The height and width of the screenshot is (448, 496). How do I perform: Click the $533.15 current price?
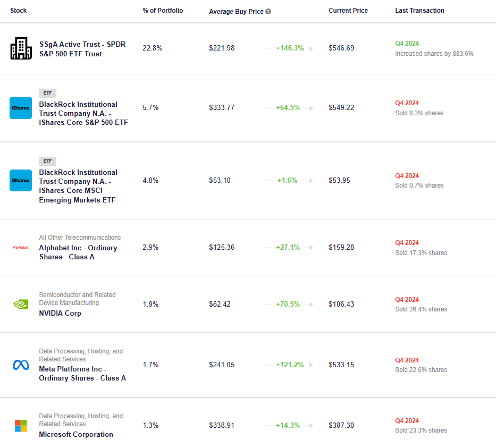click(x=341, y=365)
